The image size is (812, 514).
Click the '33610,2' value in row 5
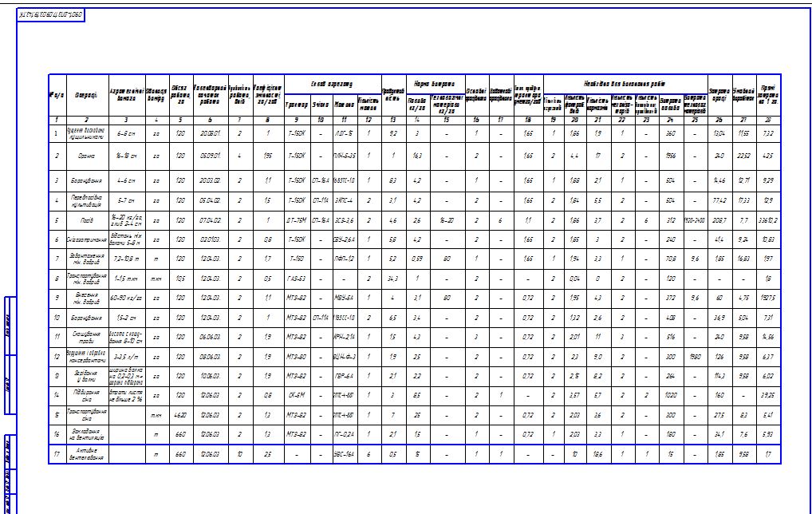(x=767, y=220)
